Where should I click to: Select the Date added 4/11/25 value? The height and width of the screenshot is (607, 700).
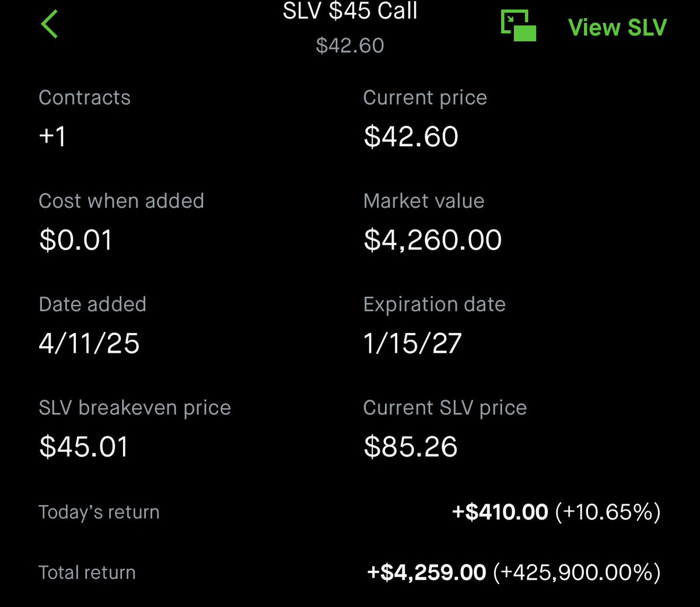(89, 343)
